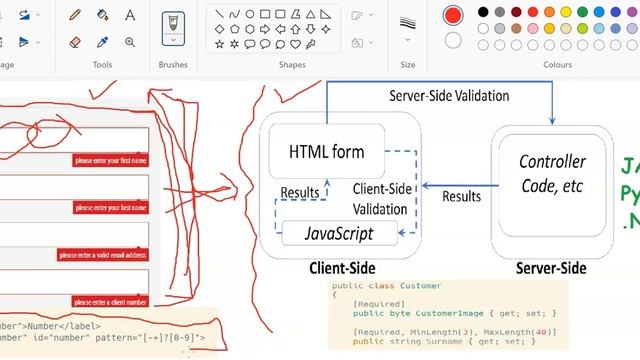
Task: Click the Brushes tool icon
Action: 173,23
